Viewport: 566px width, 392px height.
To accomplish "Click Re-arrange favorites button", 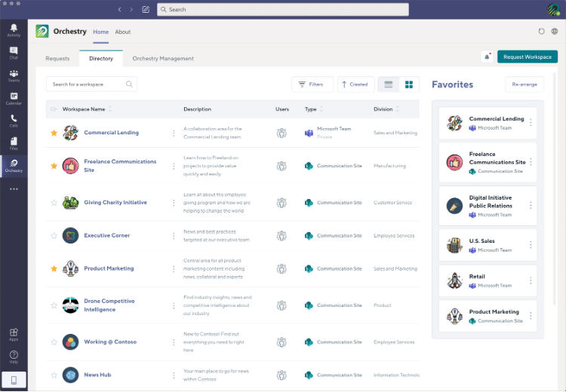I will pos(524,84).
